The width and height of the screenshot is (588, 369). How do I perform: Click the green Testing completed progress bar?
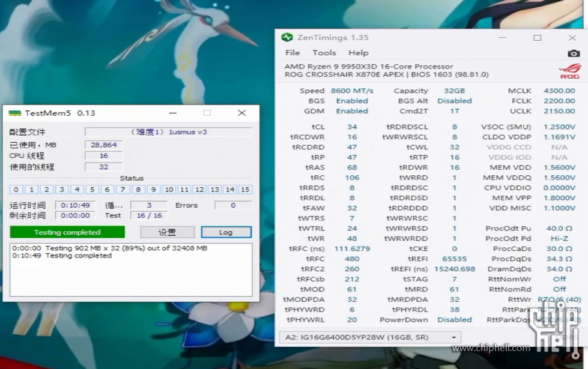(67, 232)
